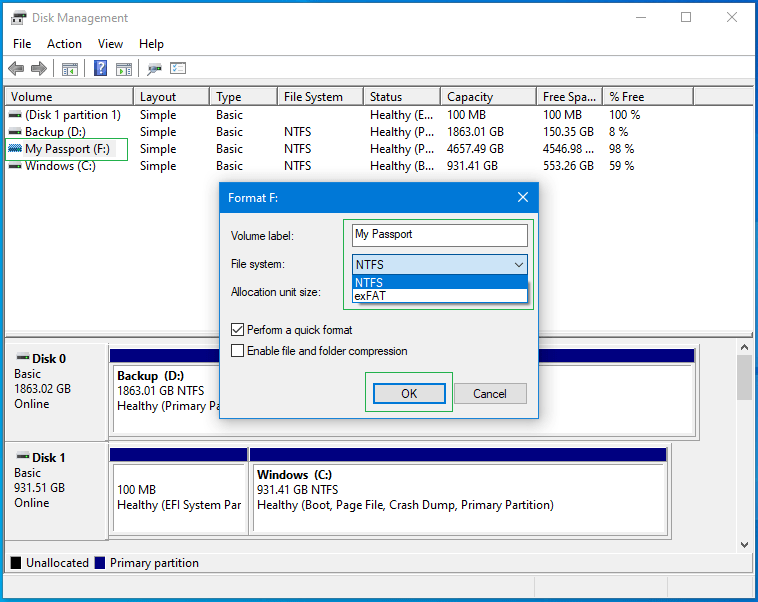The width and height of the screenshot is (758, 602).
Task: Click the Volume label text field
Action: (x=440, y=235)
